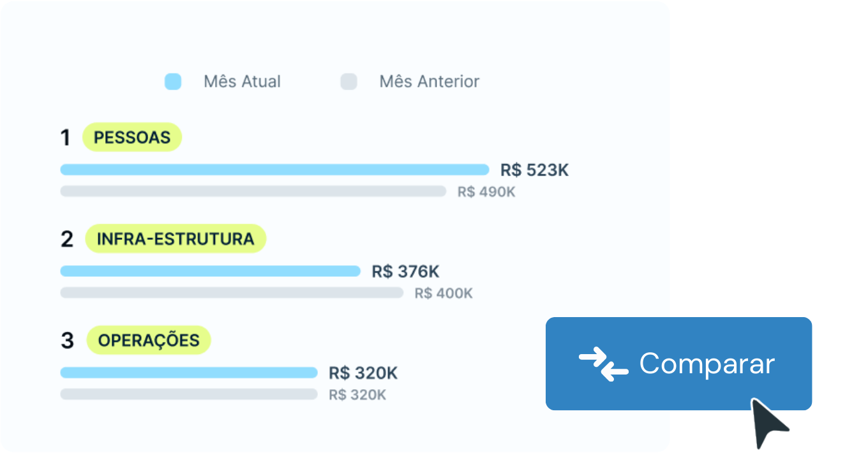This screenshot has width=868, height=453.
Task: Click the gray Operações previous month bar
Action: [188, 394]
